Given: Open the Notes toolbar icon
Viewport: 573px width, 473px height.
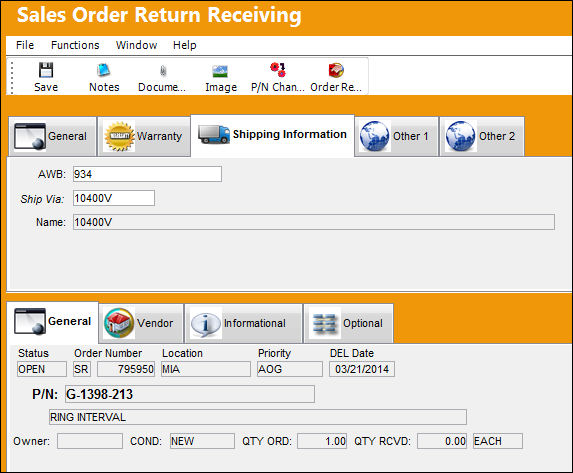Looking at the screenshot, I should [x=104, y=70].
